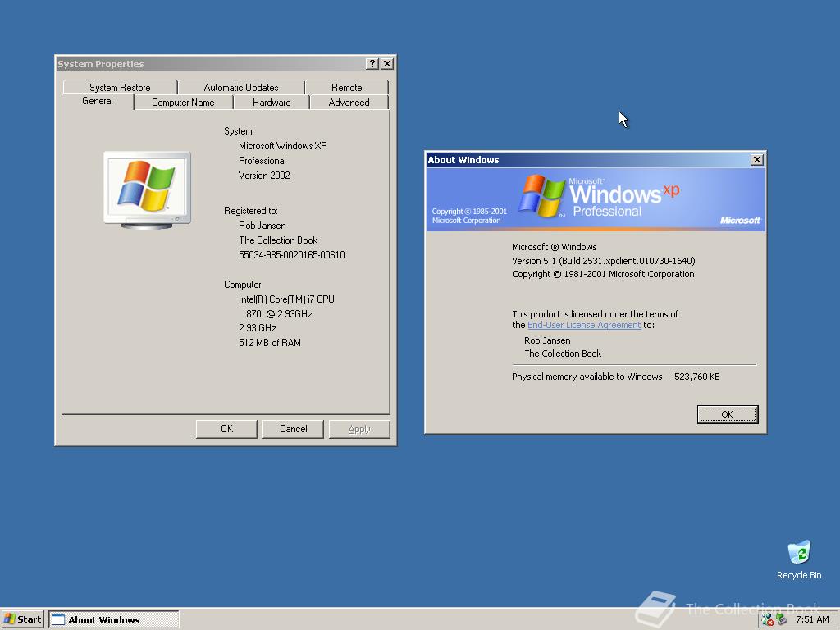Select the General tab
Viewport: 840px width, 630px height.
[x=98, y=101]
